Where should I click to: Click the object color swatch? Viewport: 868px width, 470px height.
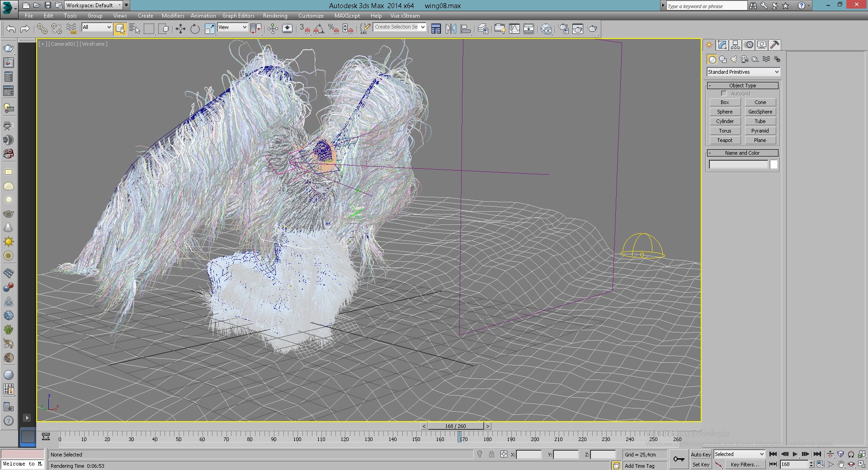click(774, 165)
